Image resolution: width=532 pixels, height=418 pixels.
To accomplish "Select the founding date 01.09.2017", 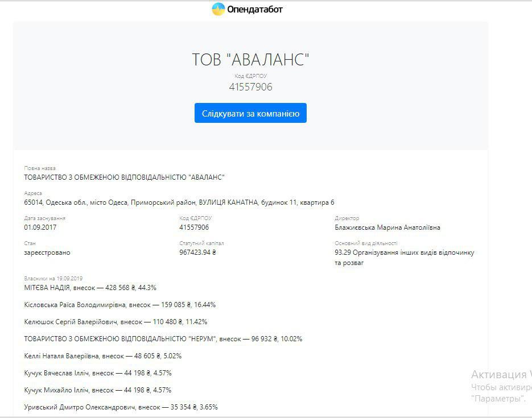I will click(x=40, y=227).
